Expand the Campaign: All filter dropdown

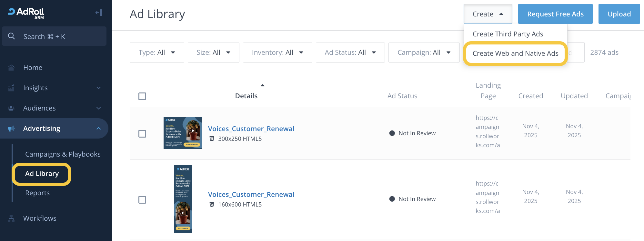click(x=424, y=53)
